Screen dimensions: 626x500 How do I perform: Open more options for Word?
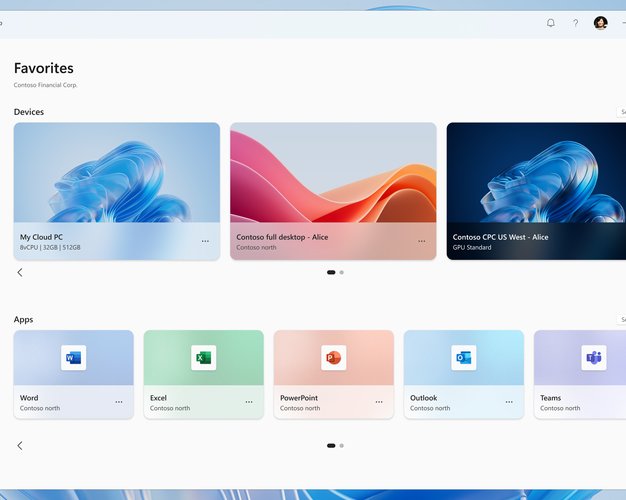click(119, 402)
